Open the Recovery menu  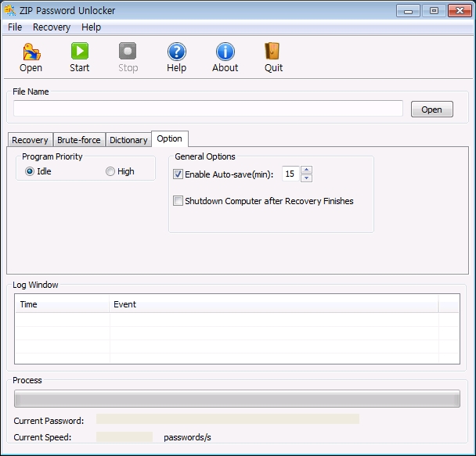pyautogui.click(x=52, y=27)
